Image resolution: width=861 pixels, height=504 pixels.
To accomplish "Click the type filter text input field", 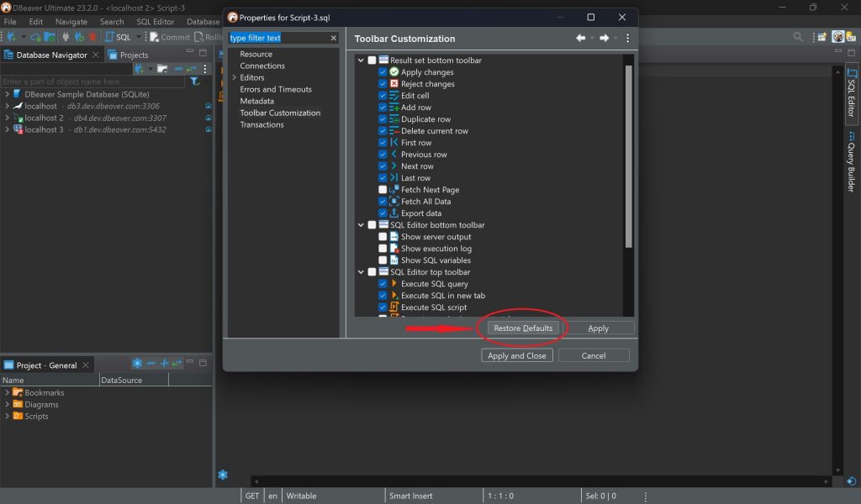I will click(x=278, y=38).
